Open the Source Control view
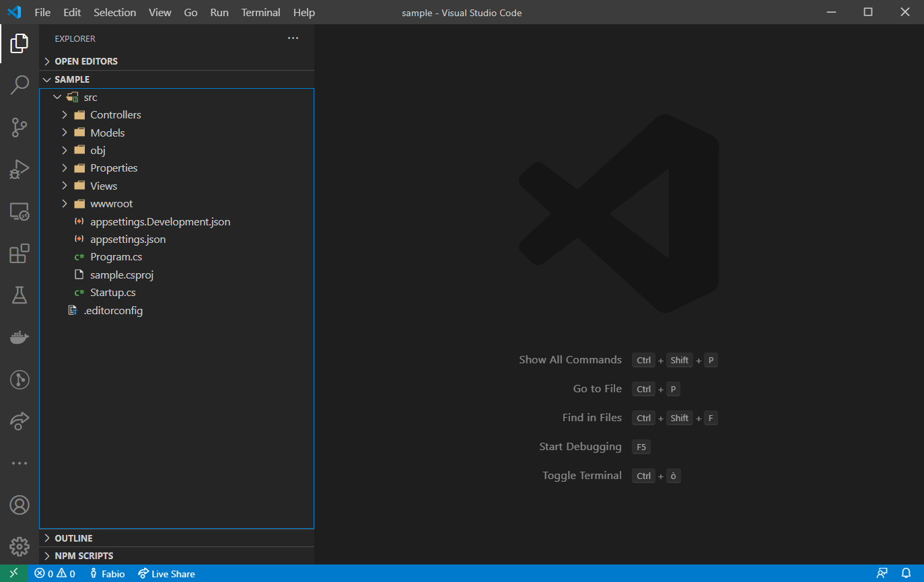The height and width of the screenshot is (582, 924). pos(20,126)
